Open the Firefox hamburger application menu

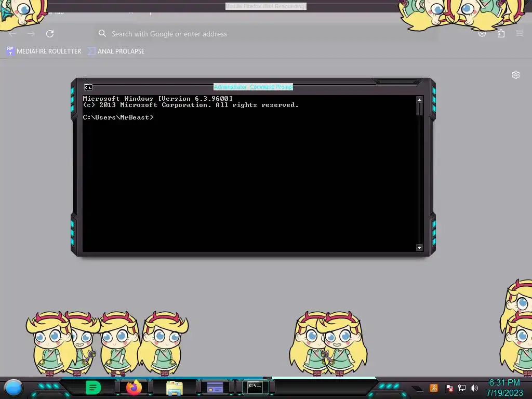click(x=520, y=33)
